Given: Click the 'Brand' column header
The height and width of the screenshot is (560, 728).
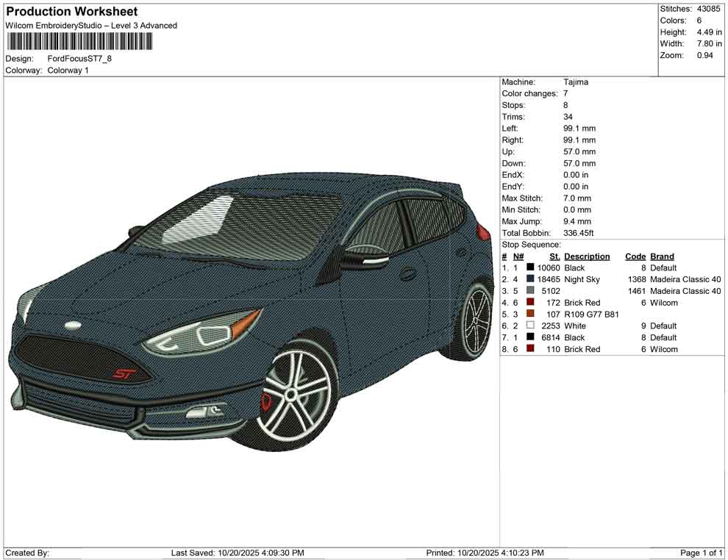Looking at the screenshot, I should click(x=662, y=256).
